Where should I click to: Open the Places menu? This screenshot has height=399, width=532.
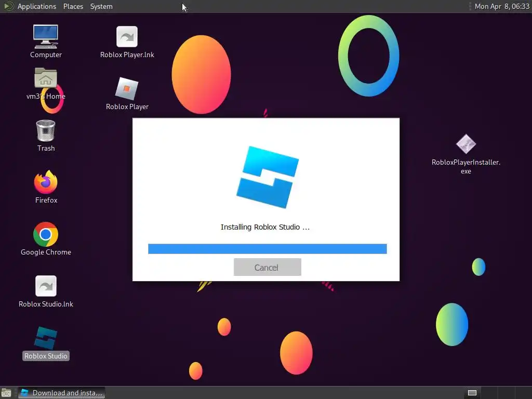(x=73, y=6)
